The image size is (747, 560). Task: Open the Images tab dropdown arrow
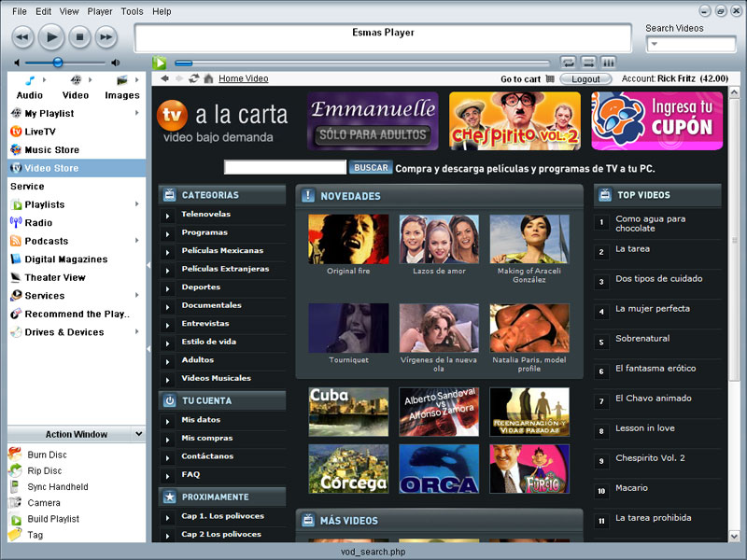(136, 80)
